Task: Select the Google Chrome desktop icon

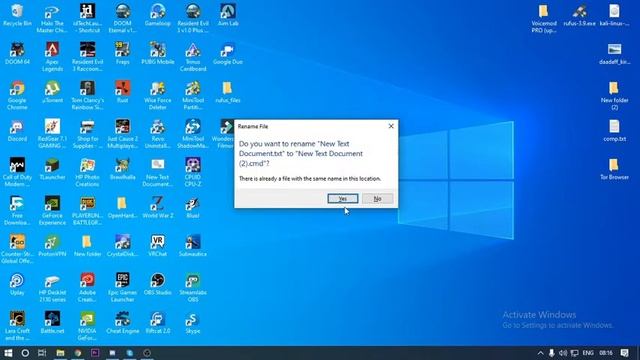Action: point(17,96)
